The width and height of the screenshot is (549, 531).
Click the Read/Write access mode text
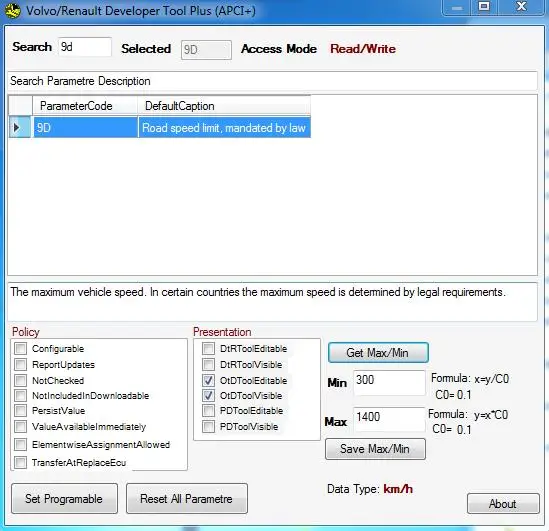(363, 49)
